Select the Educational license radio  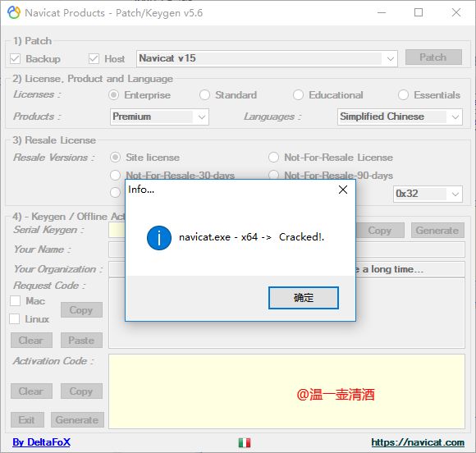pyautogui.click(x=298, y=95)
